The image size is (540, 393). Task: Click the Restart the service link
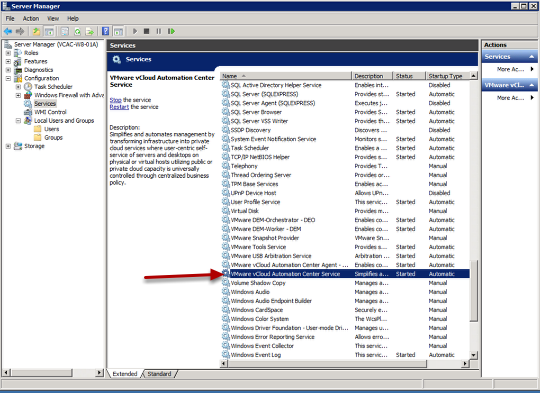[x=119, y=107]
